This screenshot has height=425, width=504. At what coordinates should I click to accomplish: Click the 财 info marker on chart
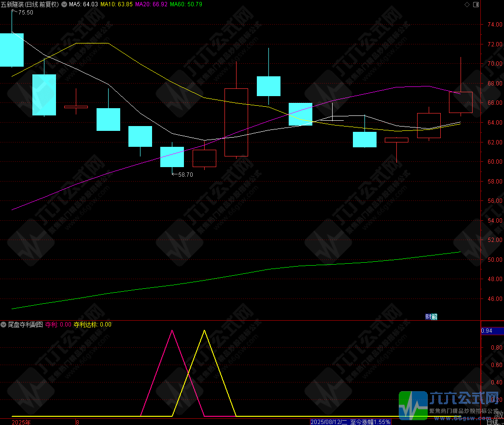click(428, 317)
